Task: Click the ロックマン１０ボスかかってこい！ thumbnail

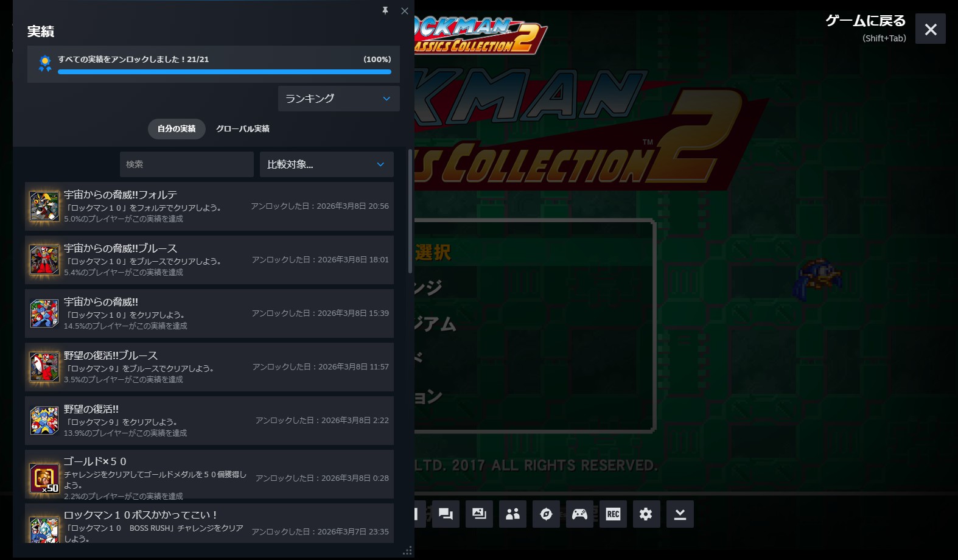Action: coord(44,529)
